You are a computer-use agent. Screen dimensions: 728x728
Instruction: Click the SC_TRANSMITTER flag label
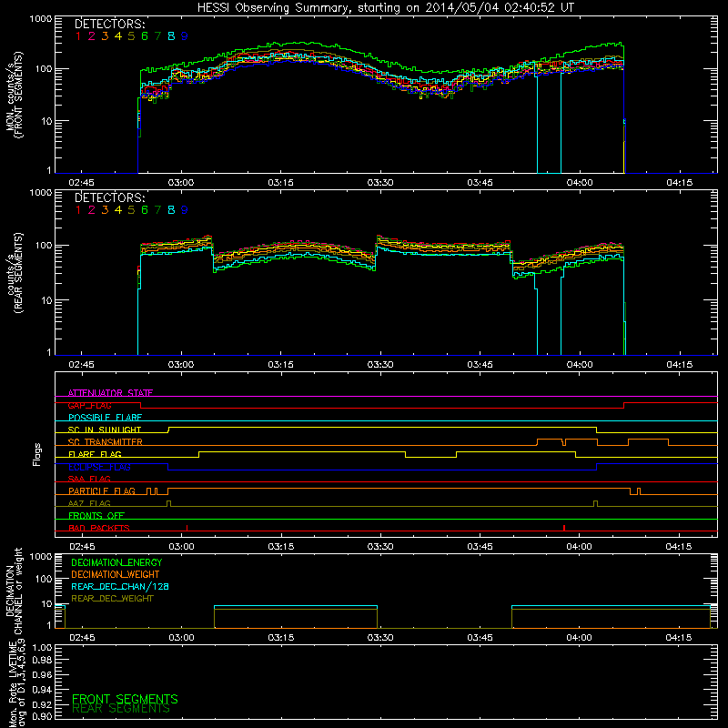click(x=106, y=441)
